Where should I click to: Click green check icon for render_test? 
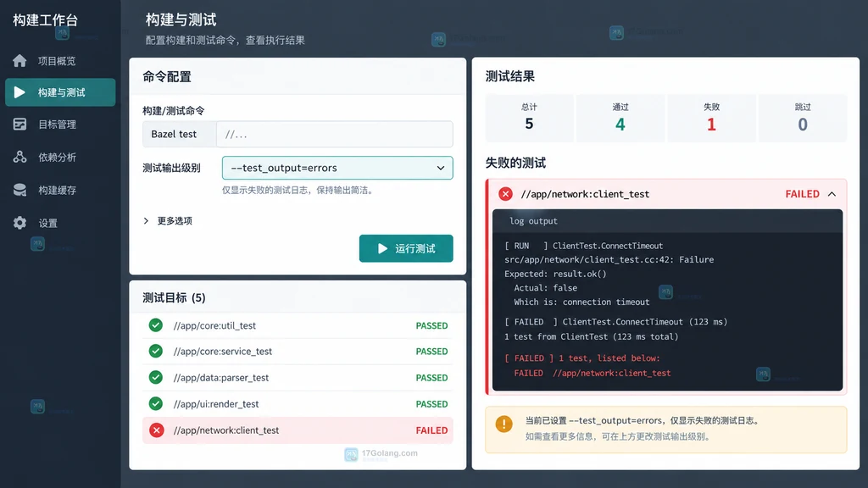[156, 404]
